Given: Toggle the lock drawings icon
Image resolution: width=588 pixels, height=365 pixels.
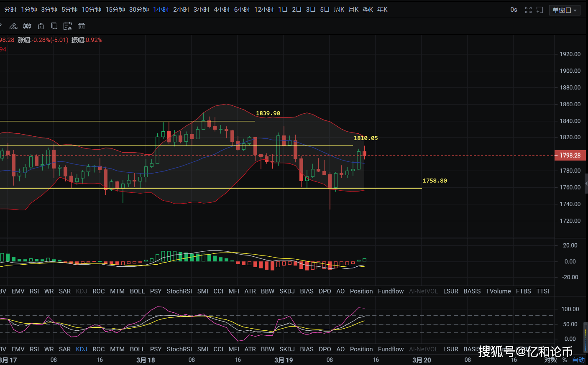Looking at the screenshot, I should [x=41, y=26].
